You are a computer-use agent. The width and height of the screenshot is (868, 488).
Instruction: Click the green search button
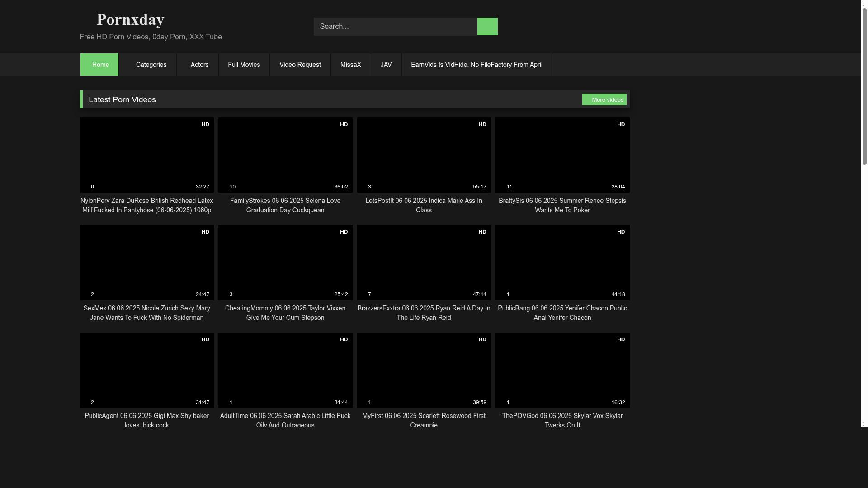[x=487, y=27]
